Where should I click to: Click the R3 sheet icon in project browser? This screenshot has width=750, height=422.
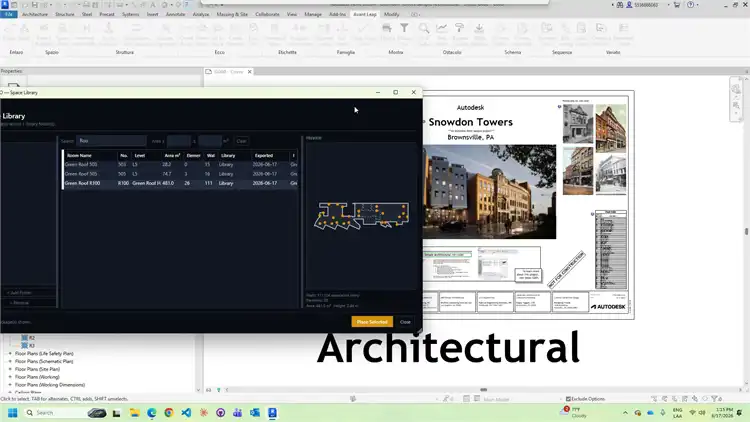coord(24,345)
